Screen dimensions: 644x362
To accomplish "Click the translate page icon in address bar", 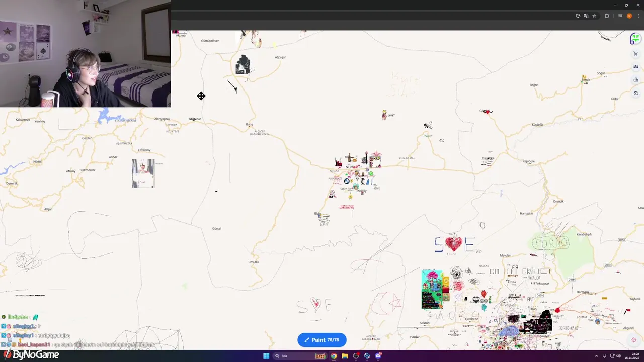I will point(586,16).
